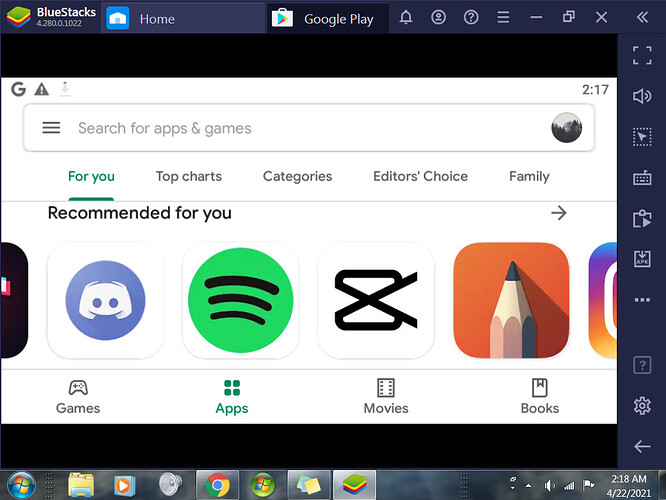
Task: Open BlueStacks settings gear
Action: click(x=642, y=406)
